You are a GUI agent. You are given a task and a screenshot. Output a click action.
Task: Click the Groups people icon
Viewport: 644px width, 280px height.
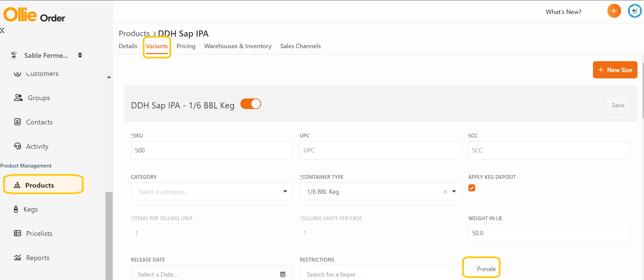point(18,98)
